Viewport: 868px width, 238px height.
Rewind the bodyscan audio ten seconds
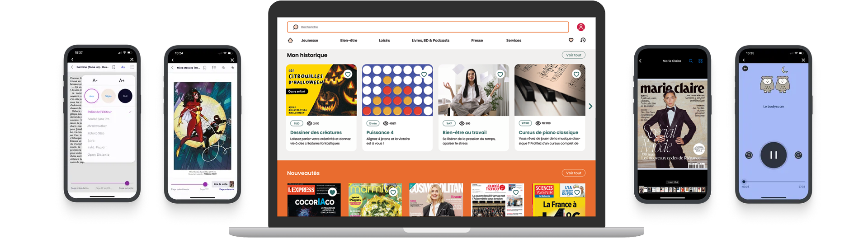pos(749,155)
